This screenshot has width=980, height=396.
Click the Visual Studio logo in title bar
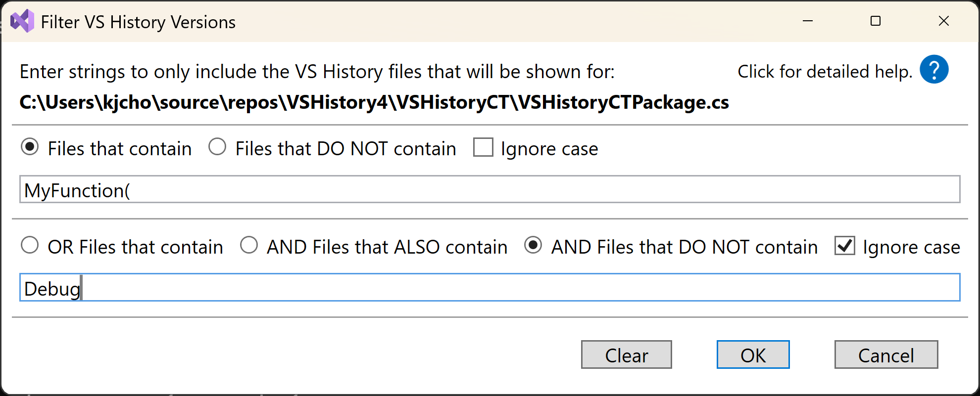pyautogui.click(x=22, y=21)
